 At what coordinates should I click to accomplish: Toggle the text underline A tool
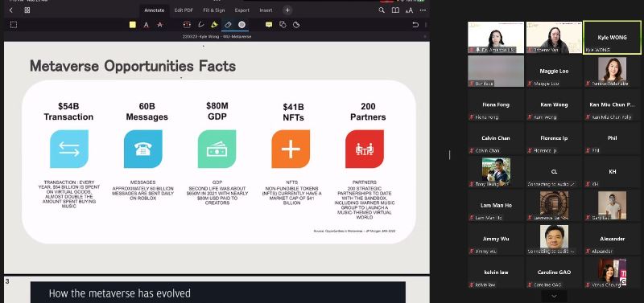point(146,25)
